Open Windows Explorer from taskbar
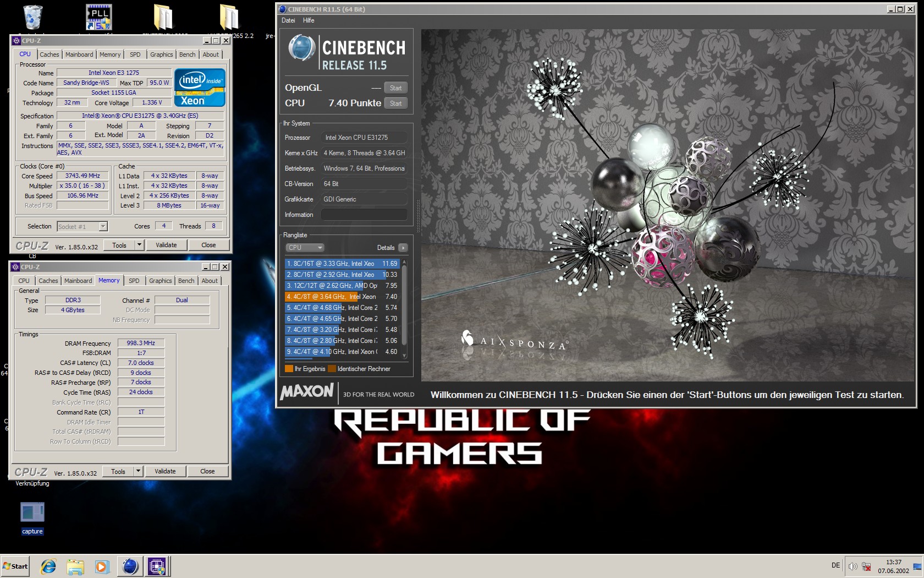 point(75,566)
